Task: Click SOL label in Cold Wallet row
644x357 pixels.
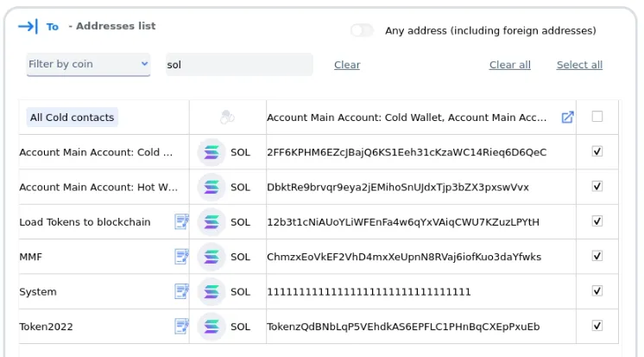Action: click(x=240, y=152)
